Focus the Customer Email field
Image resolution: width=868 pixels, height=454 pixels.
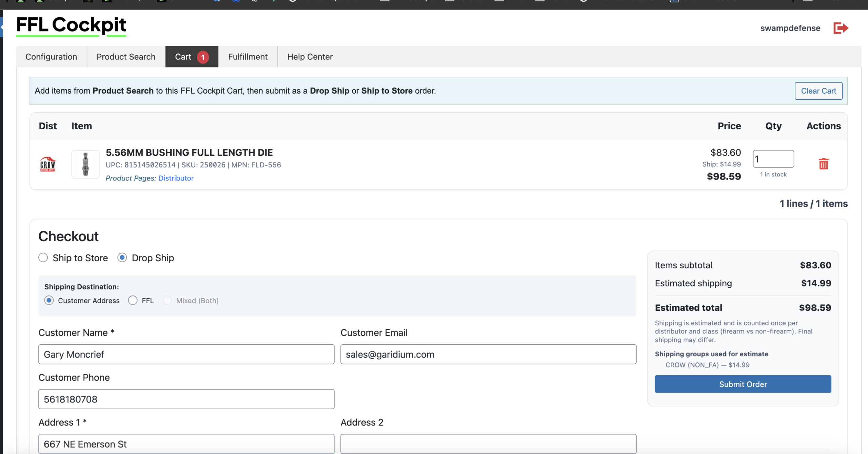[488, 354]
